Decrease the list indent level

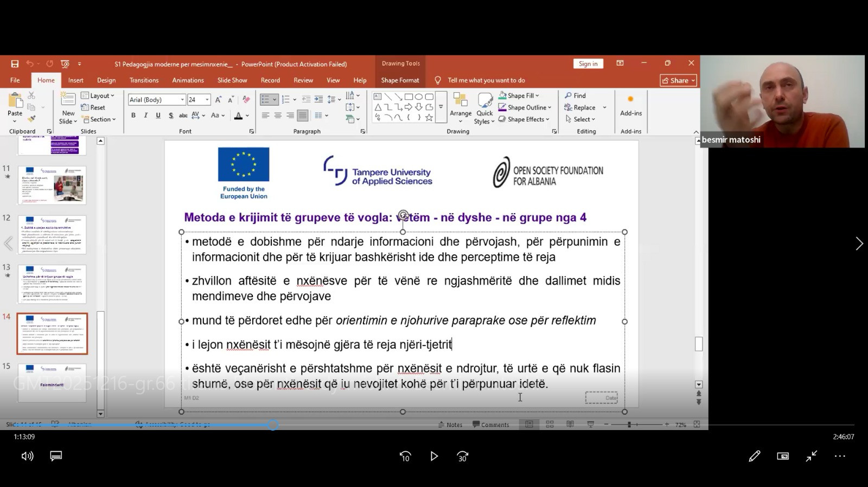pos(306,99)
